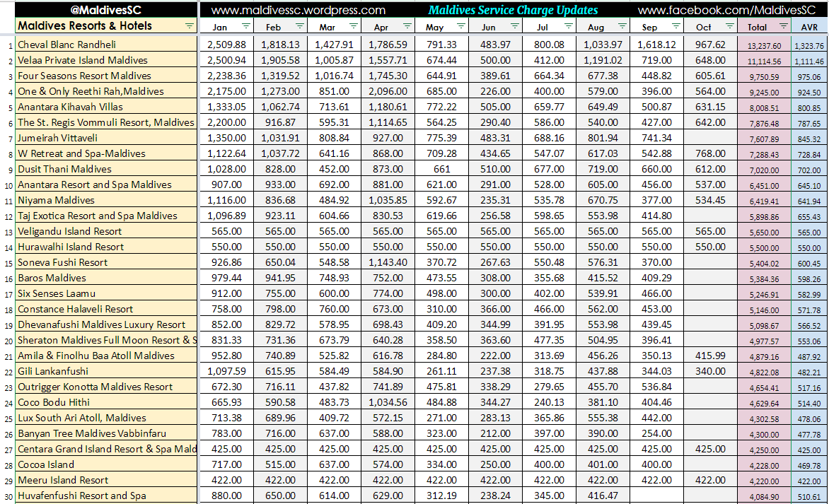Select Huvafenfushi Resort and Spa cell

pos(106,496)
